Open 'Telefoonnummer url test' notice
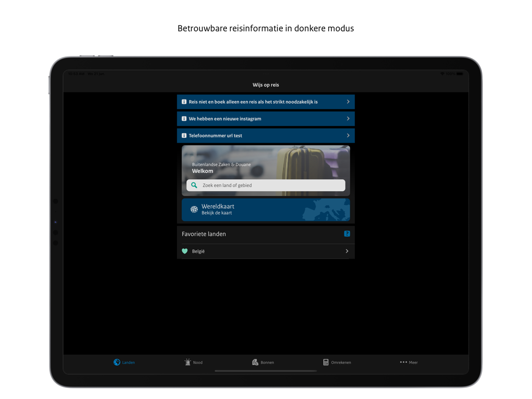The image size is (532, 399). pyautogui.click(x=266, y=135)
